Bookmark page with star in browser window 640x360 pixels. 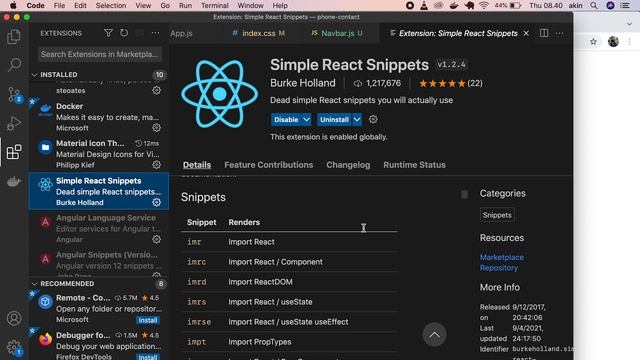pyautogui.click(x=593, y=42)
